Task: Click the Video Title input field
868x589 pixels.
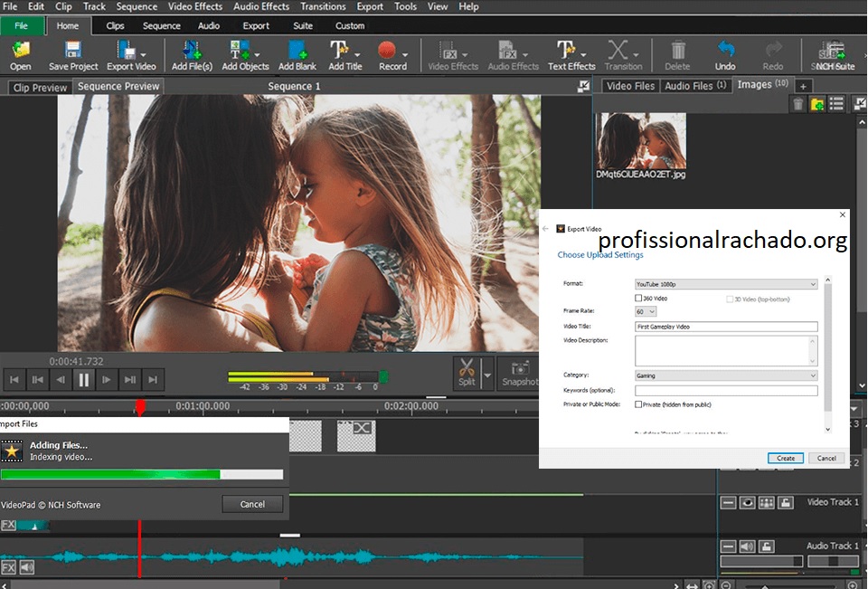Action: (726, 327)
